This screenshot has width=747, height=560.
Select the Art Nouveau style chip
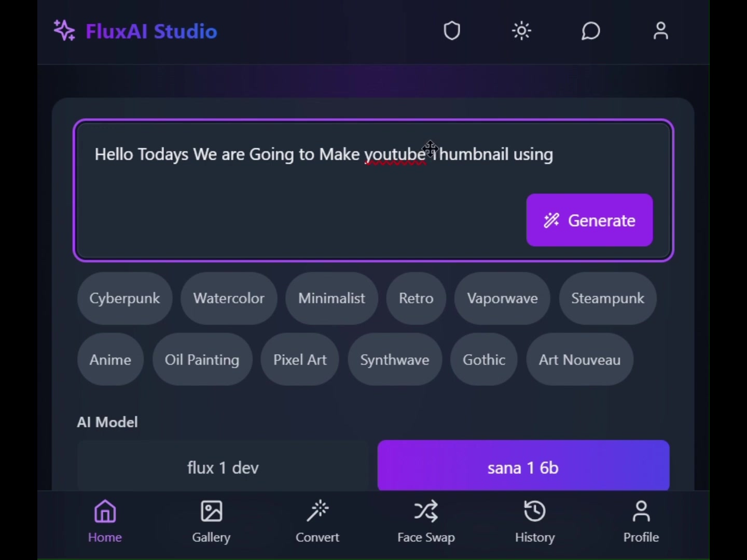click(579, 360)
